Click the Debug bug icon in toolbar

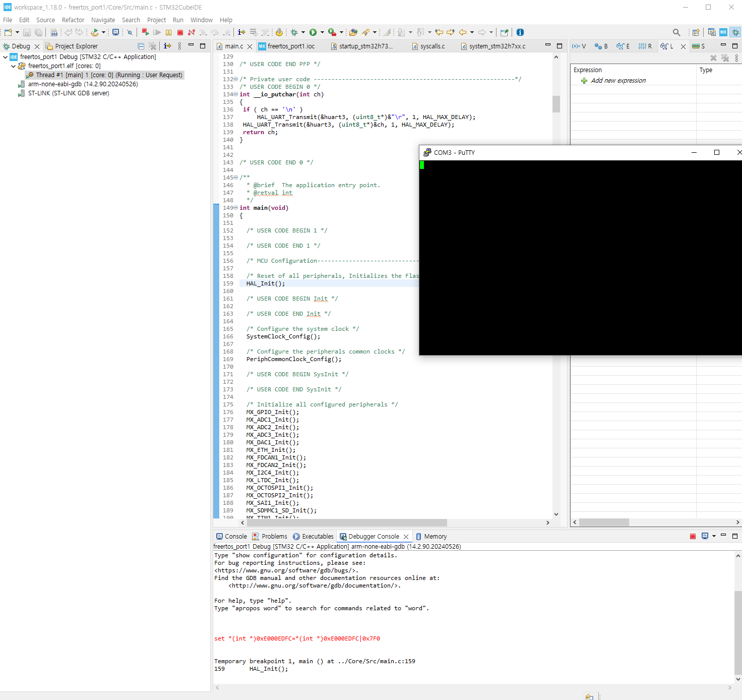coord(294,32)
